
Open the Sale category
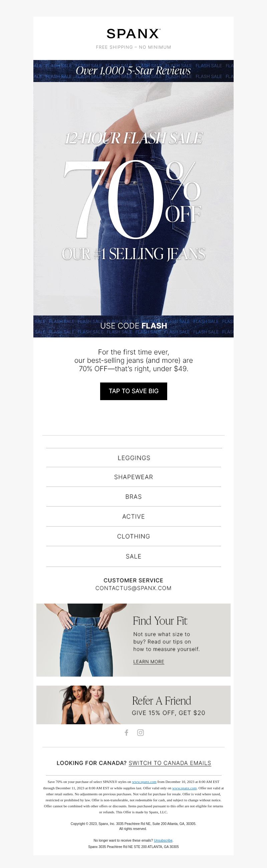point(133,556)
